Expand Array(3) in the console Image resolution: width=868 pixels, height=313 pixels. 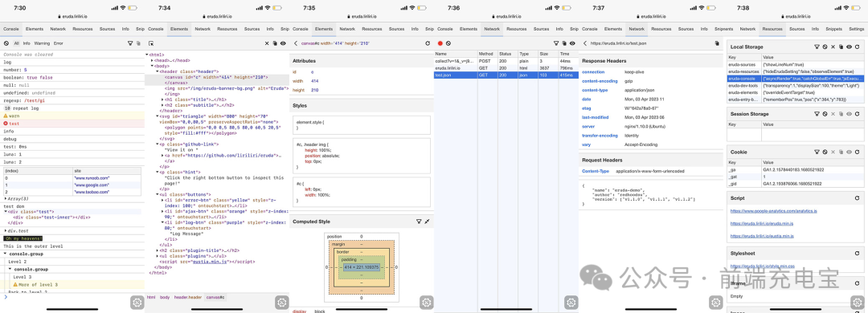(x=6, y=198)
